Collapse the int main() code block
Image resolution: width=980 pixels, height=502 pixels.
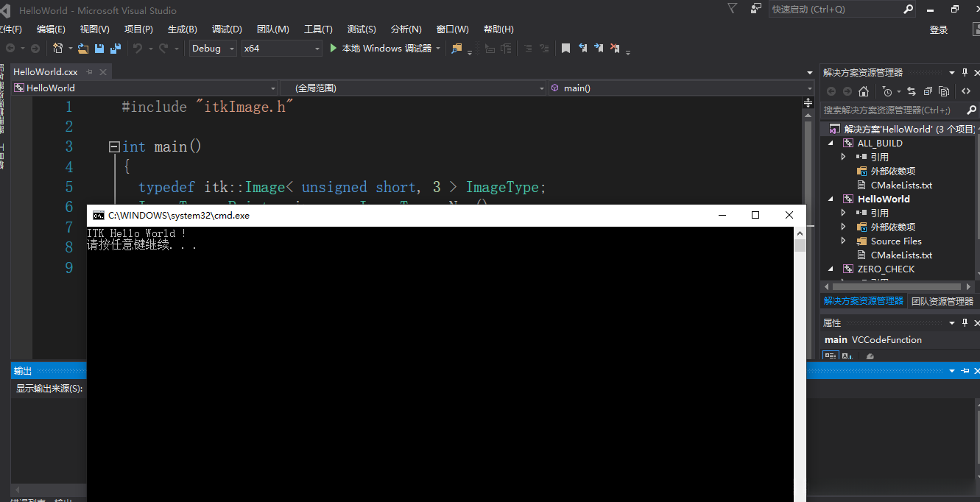[114, 146]
